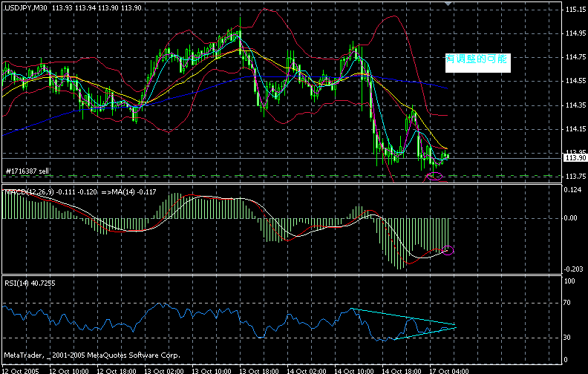Select the descending cyan trendline on RSI

404,317
